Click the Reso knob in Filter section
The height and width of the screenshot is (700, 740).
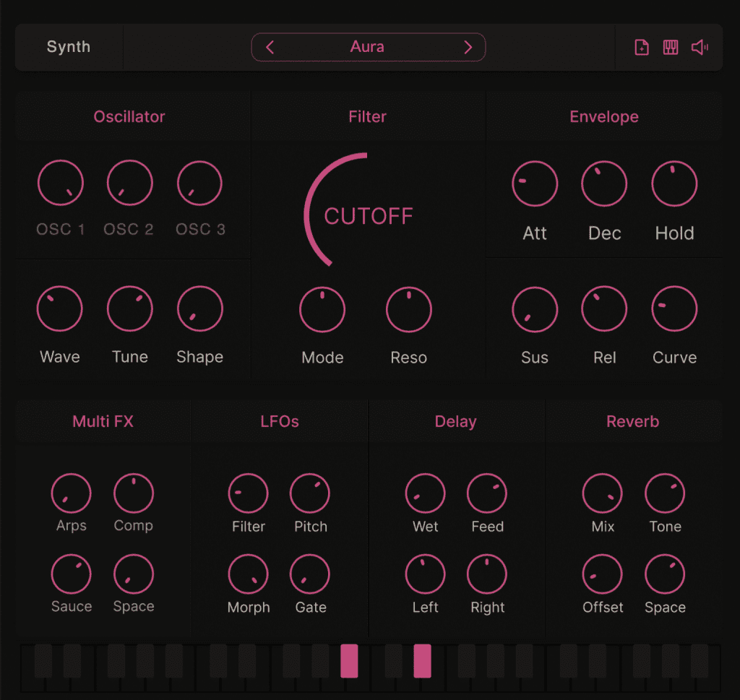408,309
